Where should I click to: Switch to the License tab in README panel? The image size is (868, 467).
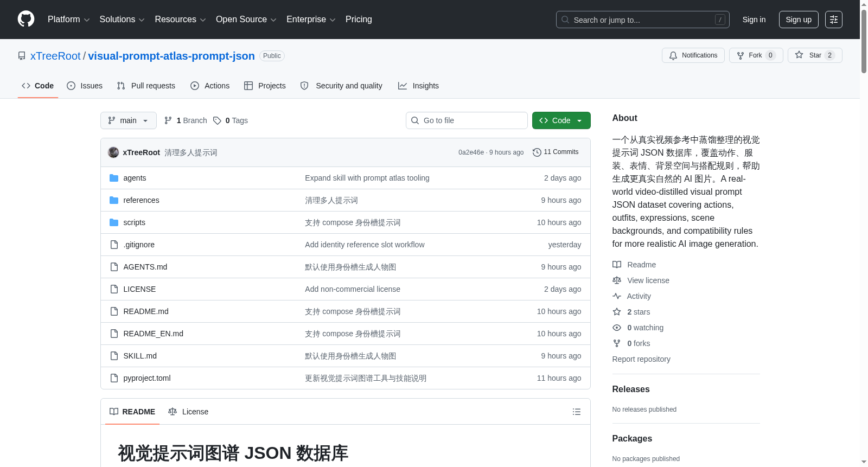tap(188, 412)
